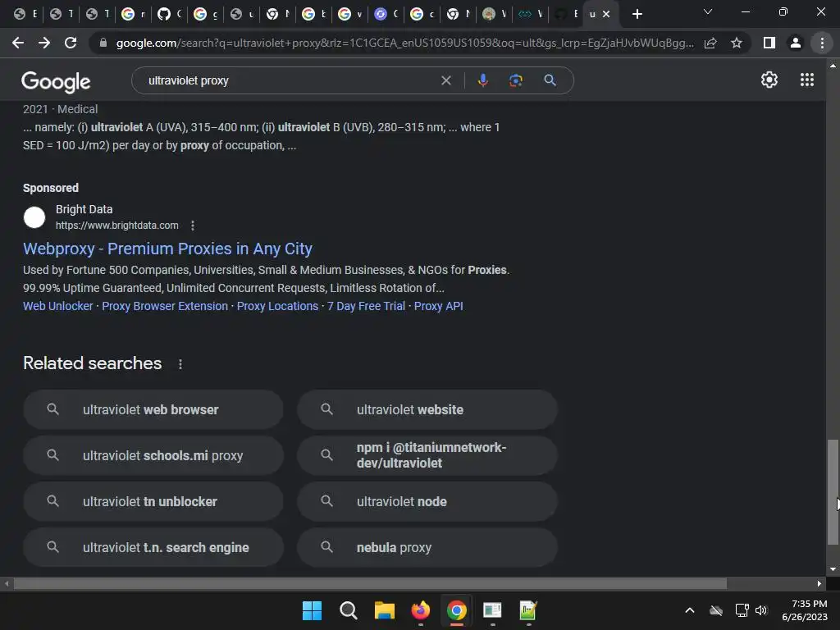Search for ultraviolet tn unblocker

pos(153,502)
